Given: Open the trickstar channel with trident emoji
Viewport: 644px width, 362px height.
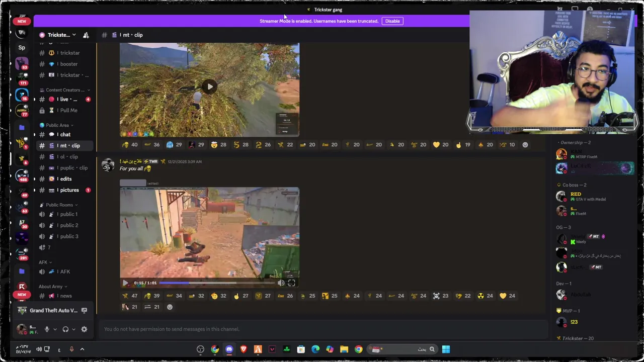Looking at the screenshot, I should [64, 53].
